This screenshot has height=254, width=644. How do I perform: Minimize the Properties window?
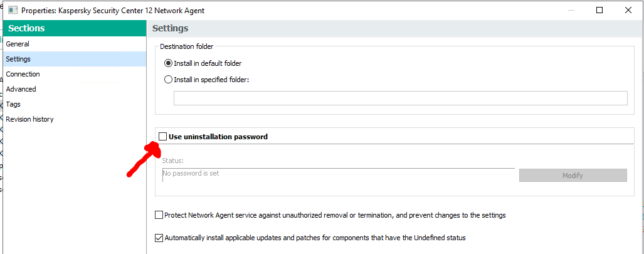coord(570,10)
